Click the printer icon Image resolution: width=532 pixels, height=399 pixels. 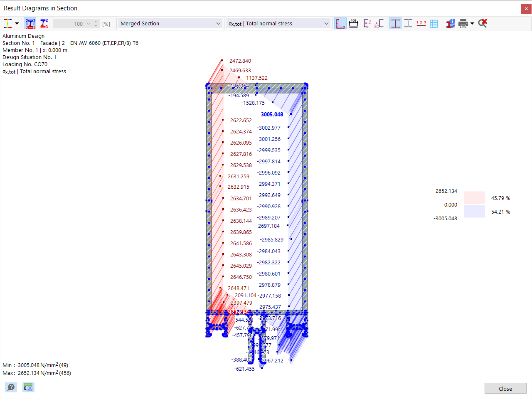click(x=463, y=24)
